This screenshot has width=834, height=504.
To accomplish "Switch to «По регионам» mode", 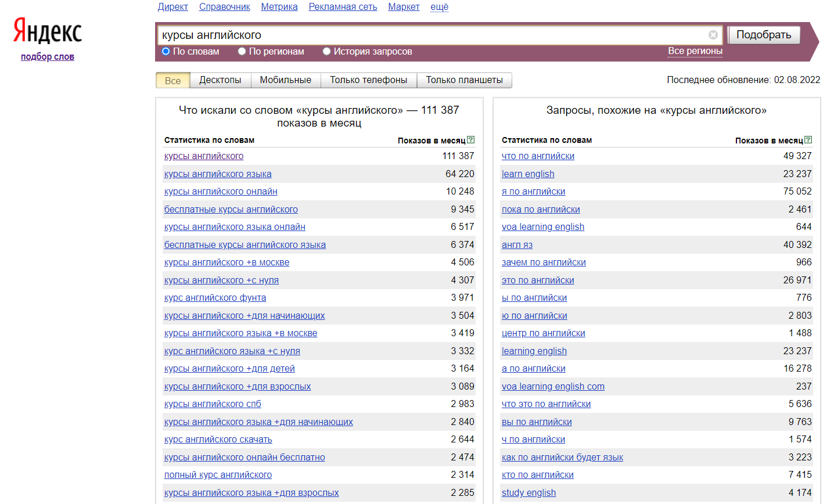I will (241, 51).
